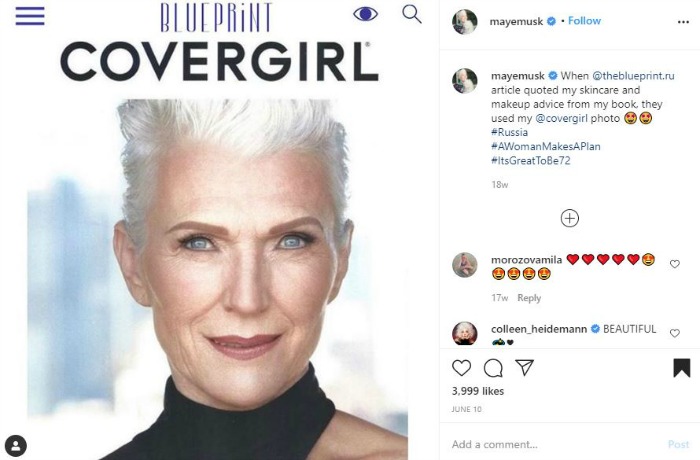Like colleen_heidemann's comment
The width and height of the screenshot is (700, 460).
675,333
